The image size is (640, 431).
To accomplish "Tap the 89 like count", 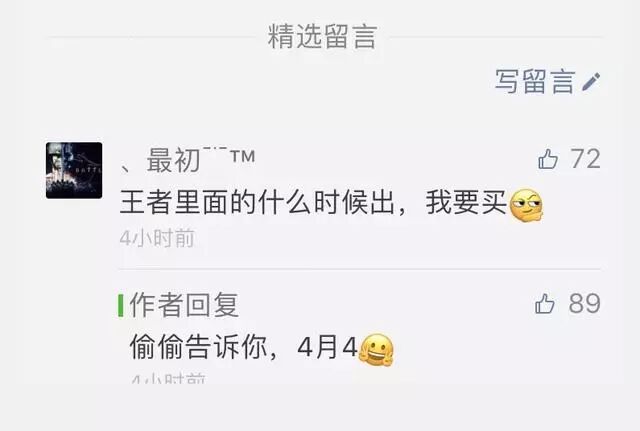I will (584, 304).
